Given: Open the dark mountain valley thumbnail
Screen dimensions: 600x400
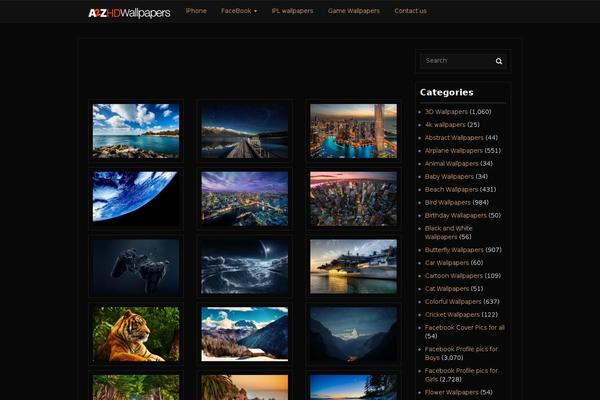Looking at the screenshot, I should tap(353, 334).
